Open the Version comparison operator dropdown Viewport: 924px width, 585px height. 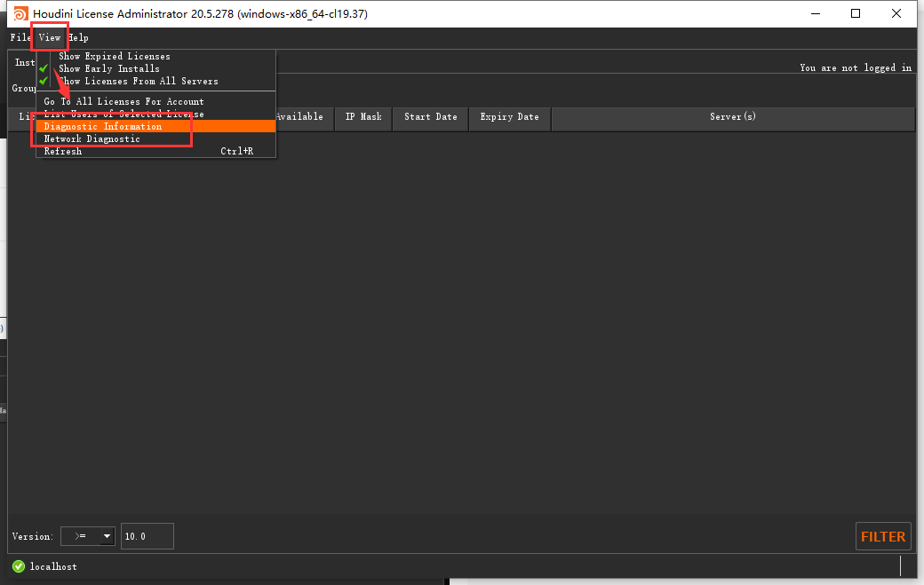(x=88, y=536)
